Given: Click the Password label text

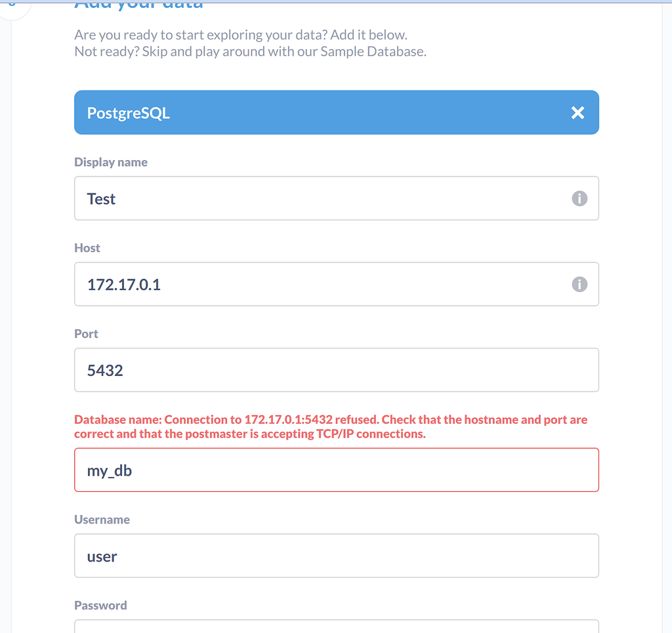Looking at the screenshot, I should point(100,605).
